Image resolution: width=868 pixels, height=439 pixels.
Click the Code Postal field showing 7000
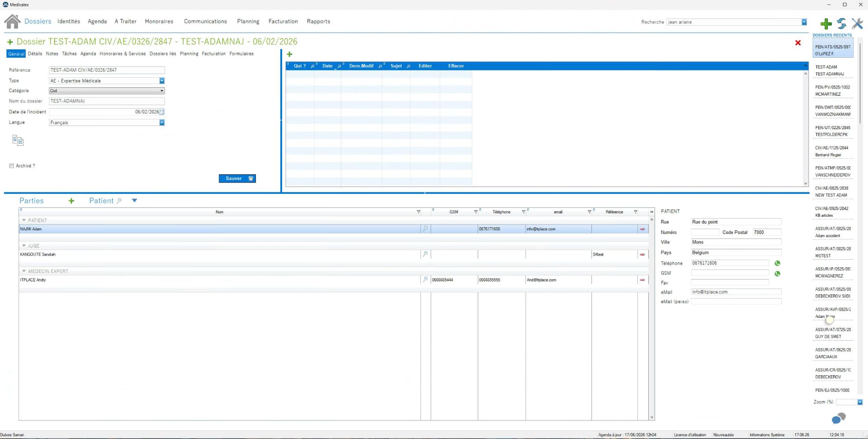pyautogui.click(x=767, y=232)
